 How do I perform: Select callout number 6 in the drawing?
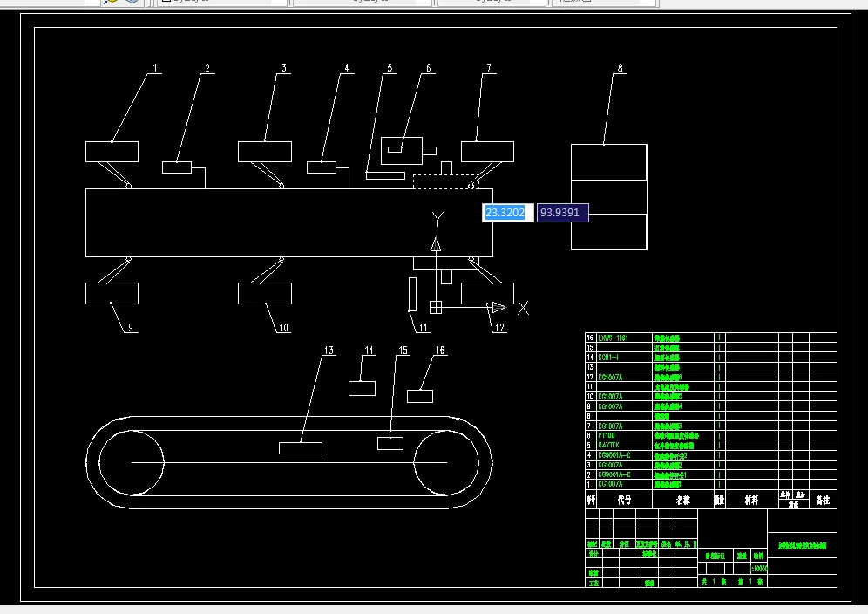point(429,68)
